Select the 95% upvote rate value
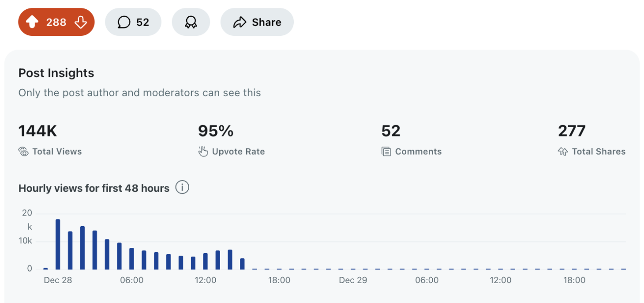644x303 pixels. pos(216,131)
